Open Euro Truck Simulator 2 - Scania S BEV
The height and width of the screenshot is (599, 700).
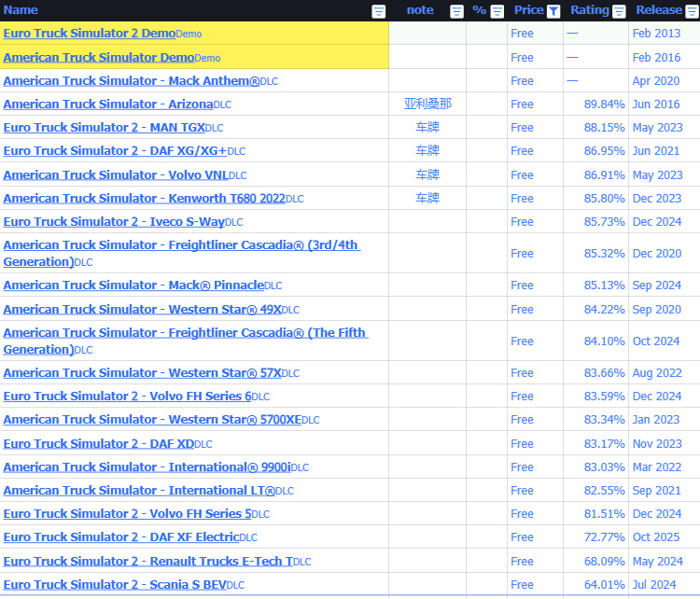[x=115, y=584]
